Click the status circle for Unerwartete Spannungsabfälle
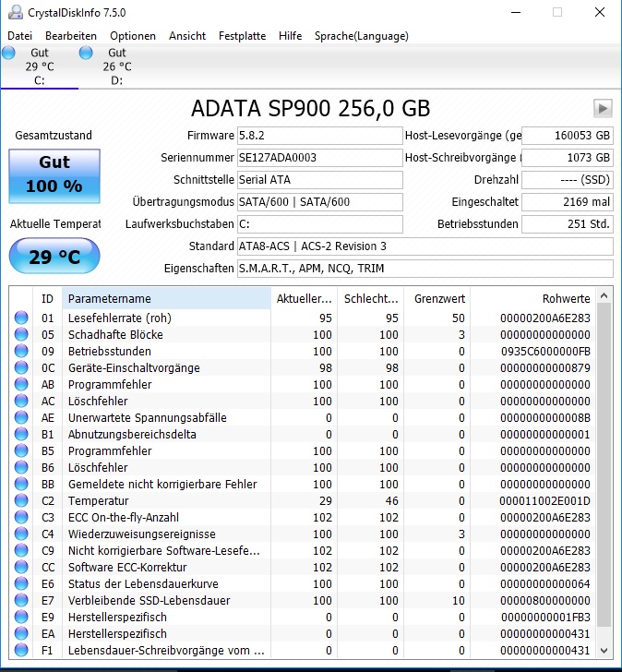This screenshot has height=672, width=622. click(21, 418)
